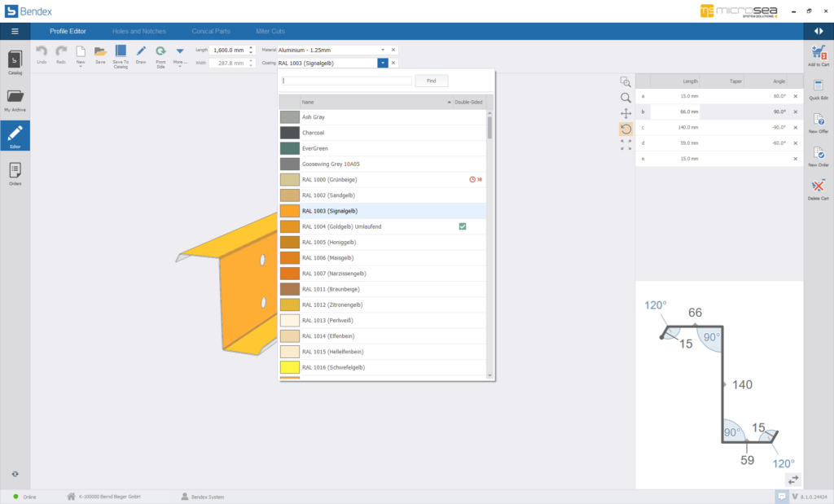
Task: Open the Catalog sidebar section
Action: click(15, 62)
